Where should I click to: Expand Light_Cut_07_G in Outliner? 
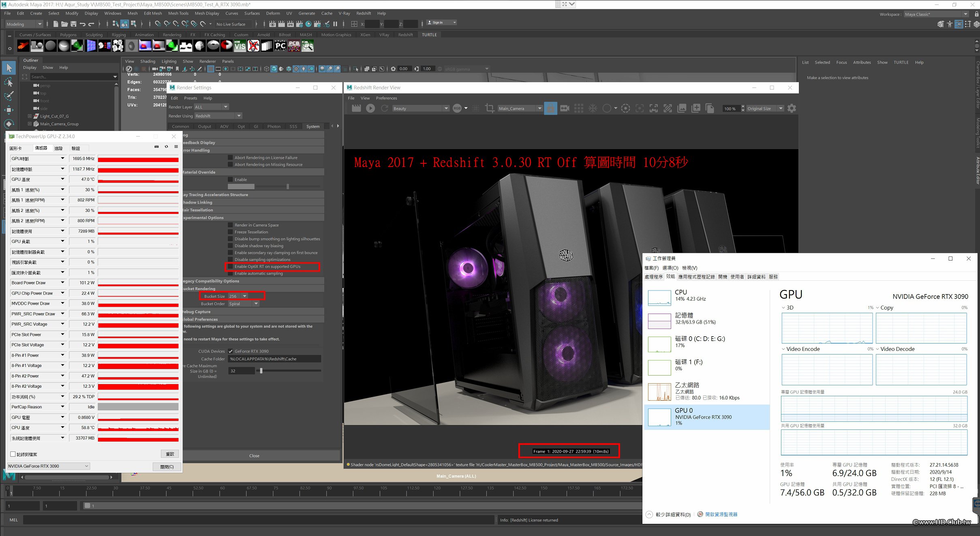(x=30, y=116)
